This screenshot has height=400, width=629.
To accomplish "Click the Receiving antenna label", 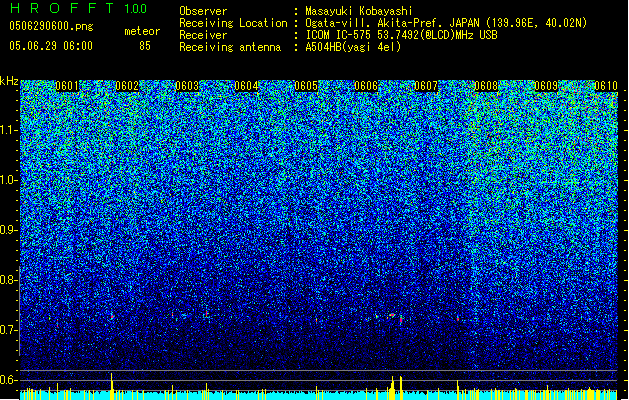I will click(230, 47).
